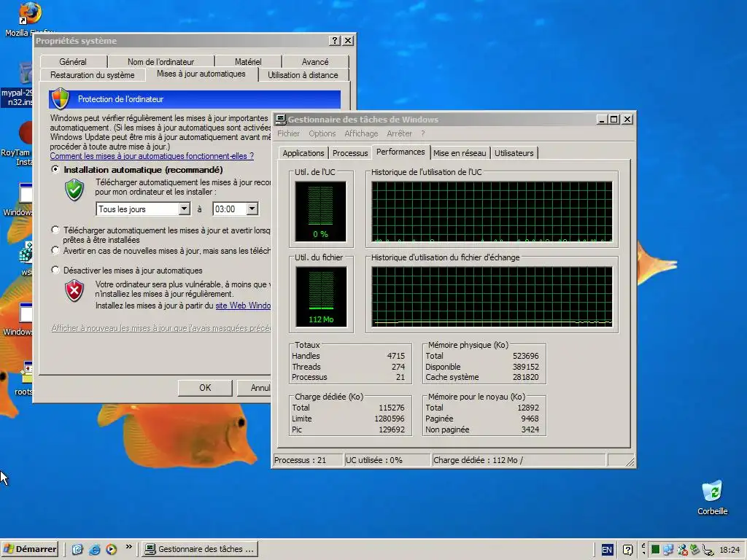Open the Mise en réseau tab
Image resolution: width=747 pixels, height=560 pixels.
[460, 153]
